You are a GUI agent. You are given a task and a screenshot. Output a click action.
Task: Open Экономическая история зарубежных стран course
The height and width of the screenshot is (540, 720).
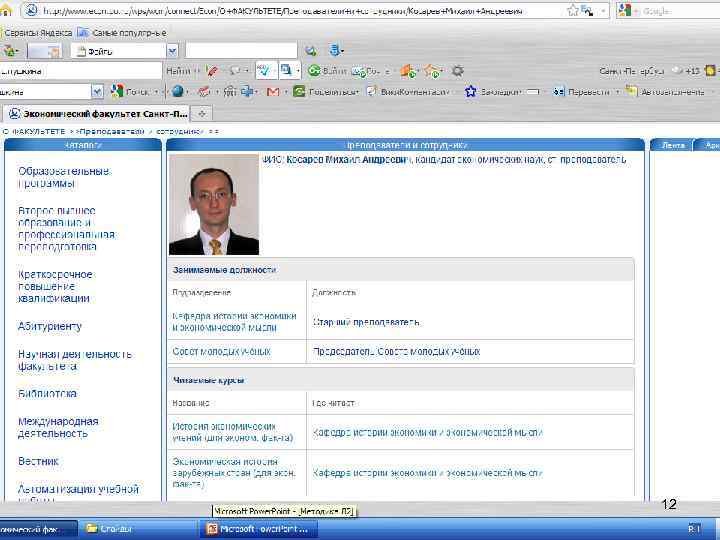tap(234, 472)
